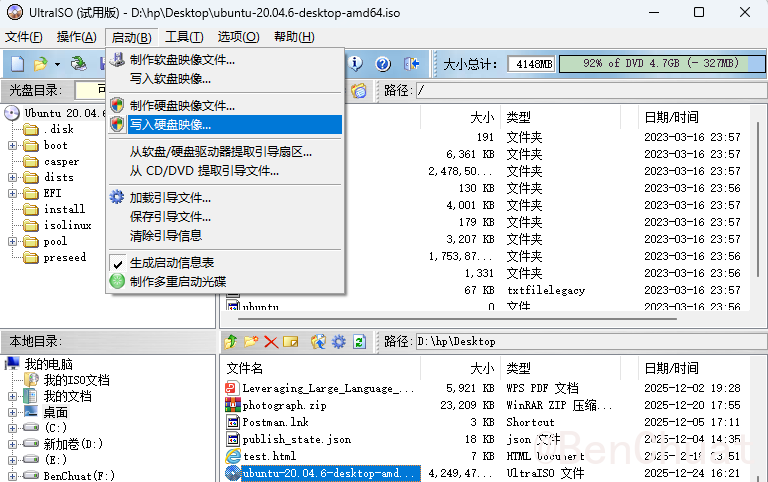Choose 保存引导文件... menu entry

coord(225,217)
